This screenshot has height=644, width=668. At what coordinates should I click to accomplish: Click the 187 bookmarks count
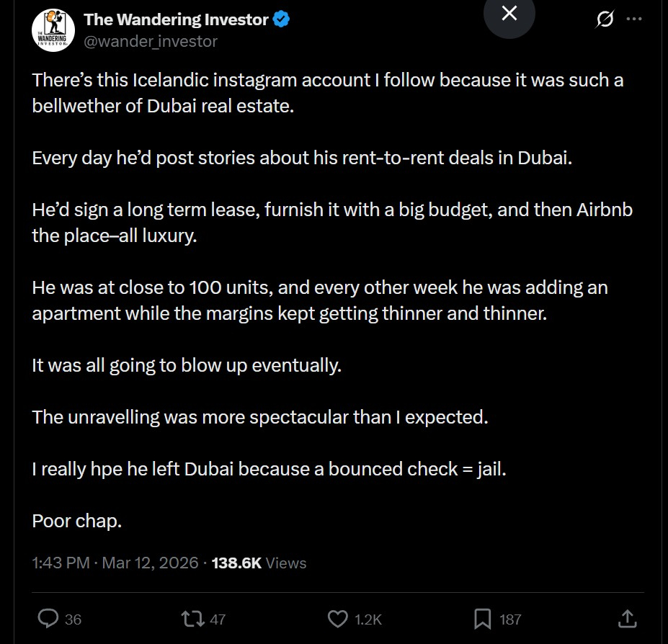[x=510, y=619]
